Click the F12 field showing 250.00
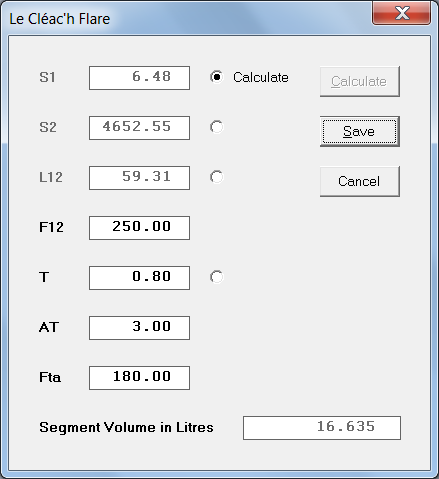Viewport: 439px width, 479px height. [x=139, y=228]
